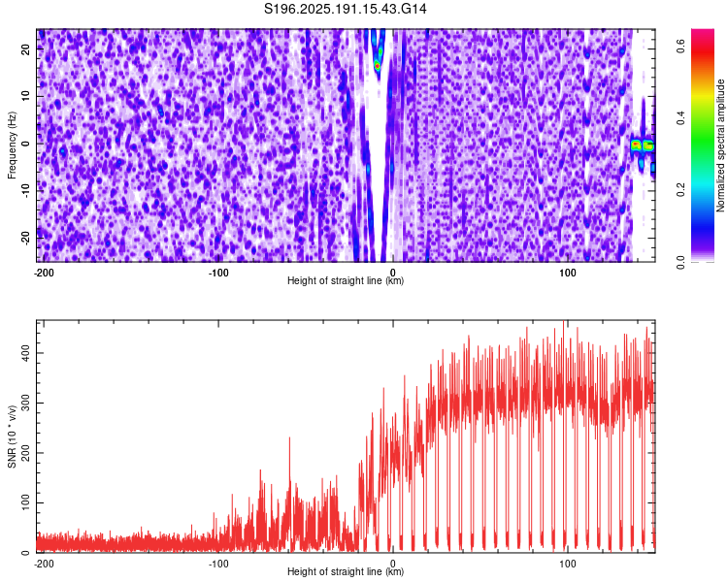Viewport: 728px width, 582px height.
Task: Click the -20 tick on the frequency axis
Action: point(26,238)
